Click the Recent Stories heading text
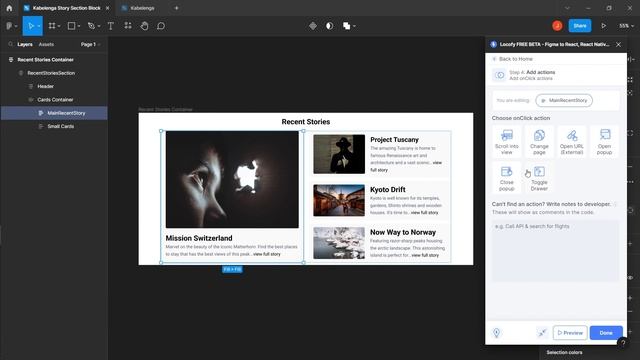Screen dimensions: 640x360 point(306,122)
